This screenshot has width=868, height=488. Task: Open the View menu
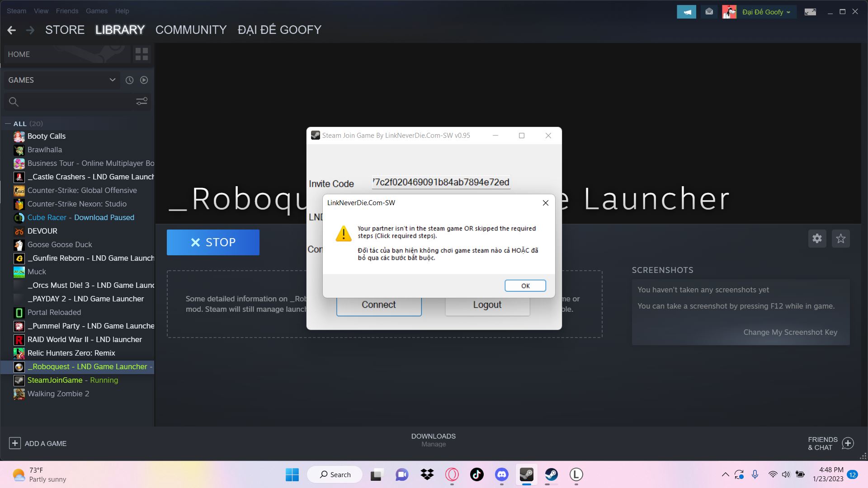tap(41, 11)
